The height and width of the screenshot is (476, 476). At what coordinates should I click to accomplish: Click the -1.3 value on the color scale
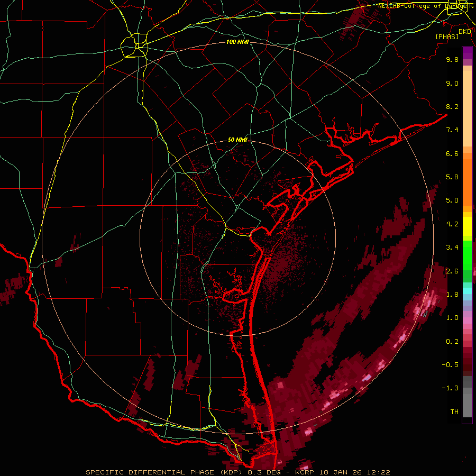pos(450,388)
